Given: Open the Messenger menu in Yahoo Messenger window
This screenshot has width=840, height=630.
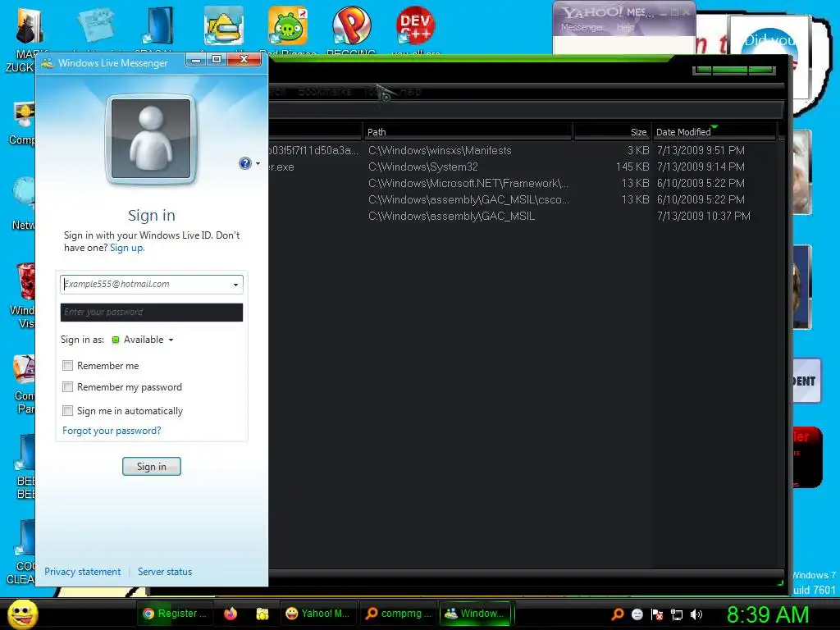Looking at the screenshot, I should pyautogui.click(x=582, y=27).
